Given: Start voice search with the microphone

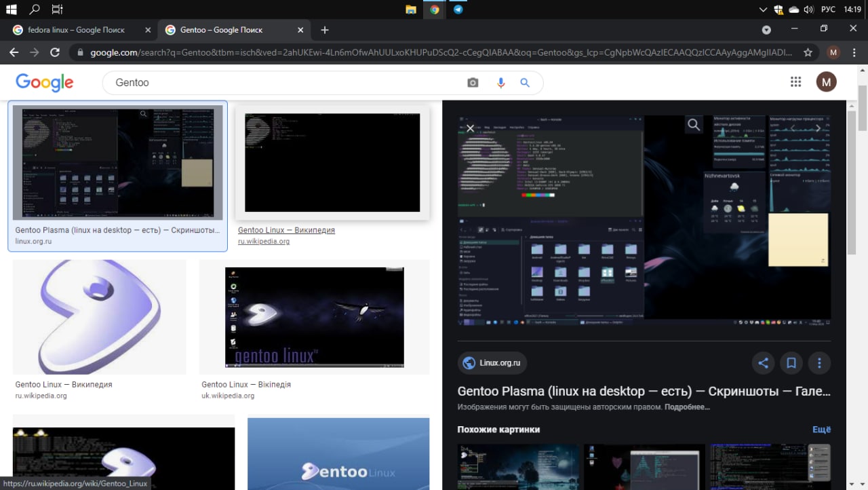Looking at the screenshot, I should pos(501,82).
